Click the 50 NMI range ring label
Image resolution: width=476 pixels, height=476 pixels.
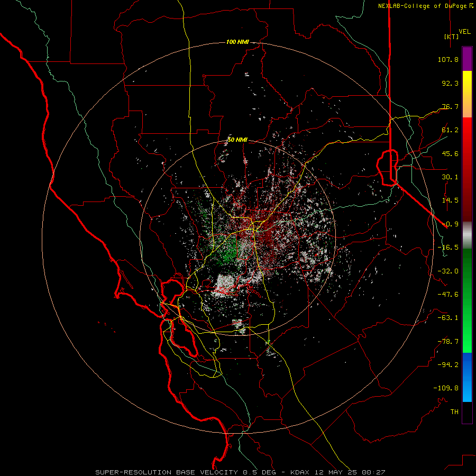[x=237, y=140]
